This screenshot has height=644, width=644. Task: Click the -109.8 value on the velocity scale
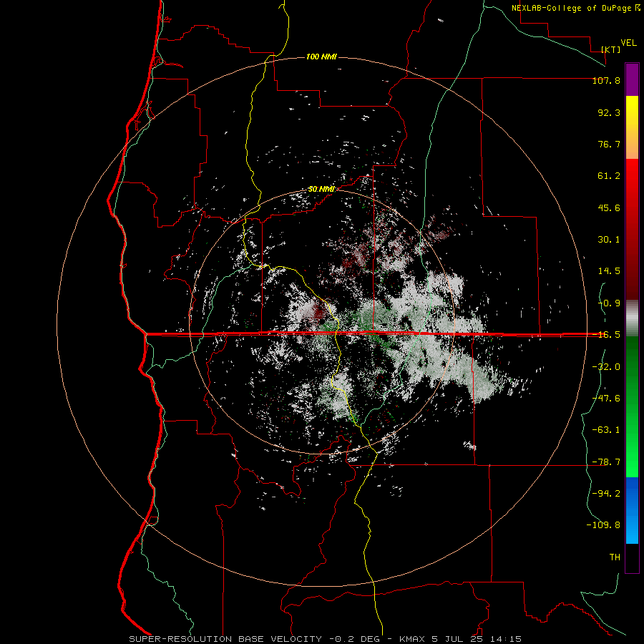tap(603, 525)
